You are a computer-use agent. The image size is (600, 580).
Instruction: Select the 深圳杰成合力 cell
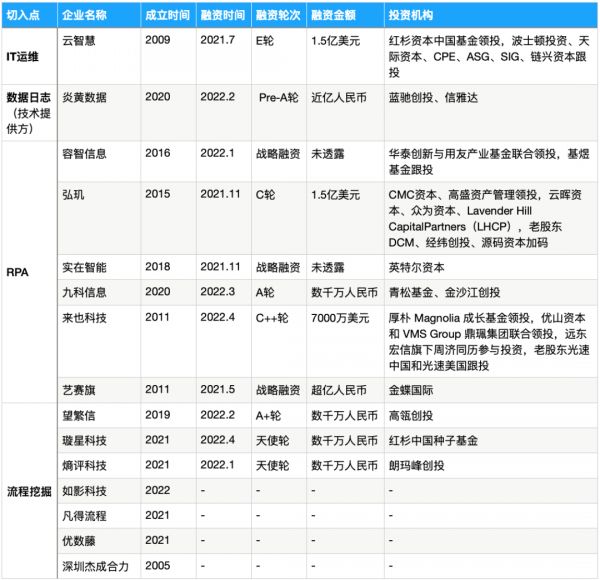click(x=98, y=568)
